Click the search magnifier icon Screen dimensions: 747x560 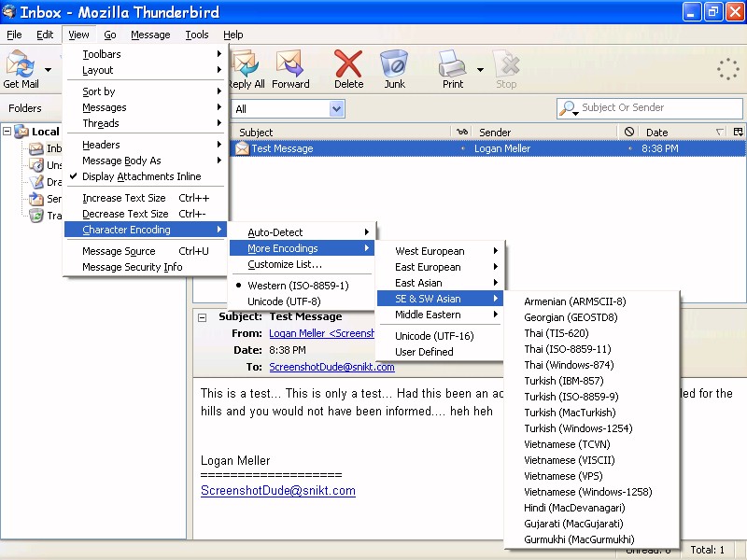click(x=568, y=108)
